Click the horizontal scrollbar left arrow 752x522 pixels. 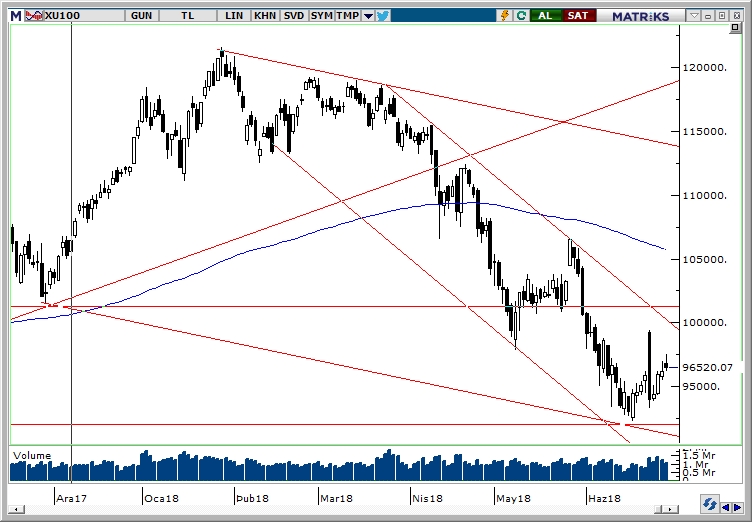pyautogui.click(x=17, y=509)
